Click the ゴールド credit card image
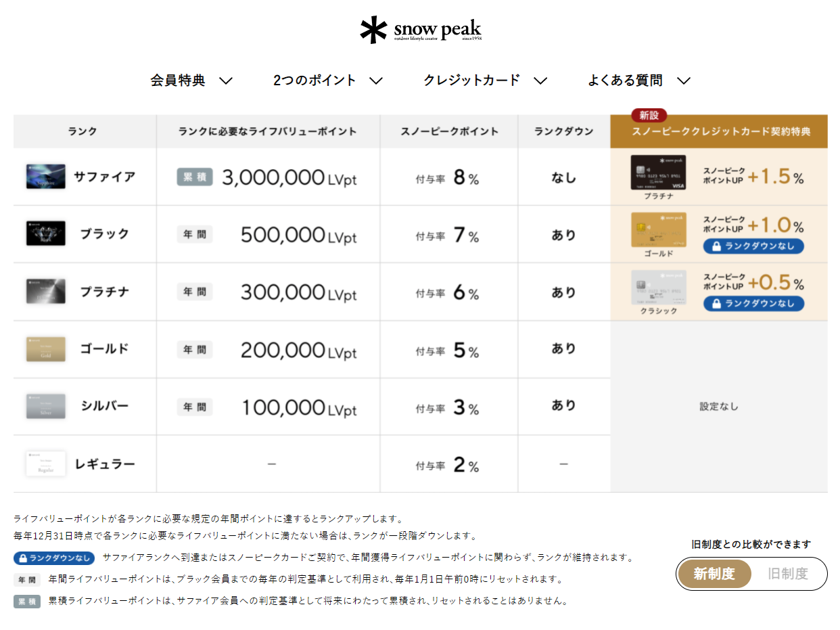This screenshot has width=840, height=630. tap(658, 230)
